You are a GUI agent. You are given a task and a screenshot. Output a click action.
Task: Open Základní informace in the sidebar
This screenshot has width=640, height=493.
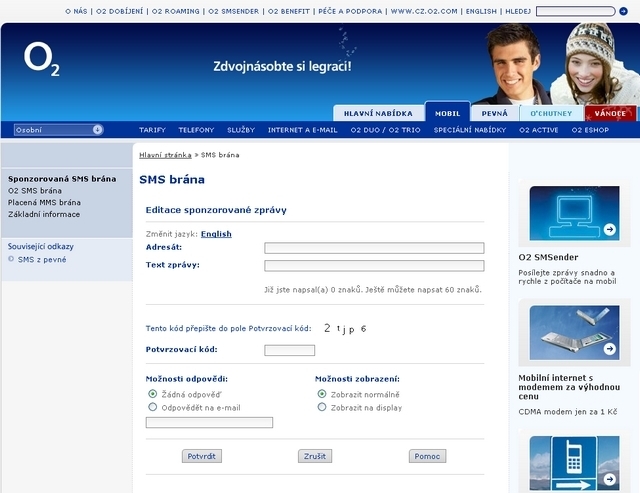[x=44, y=214]
